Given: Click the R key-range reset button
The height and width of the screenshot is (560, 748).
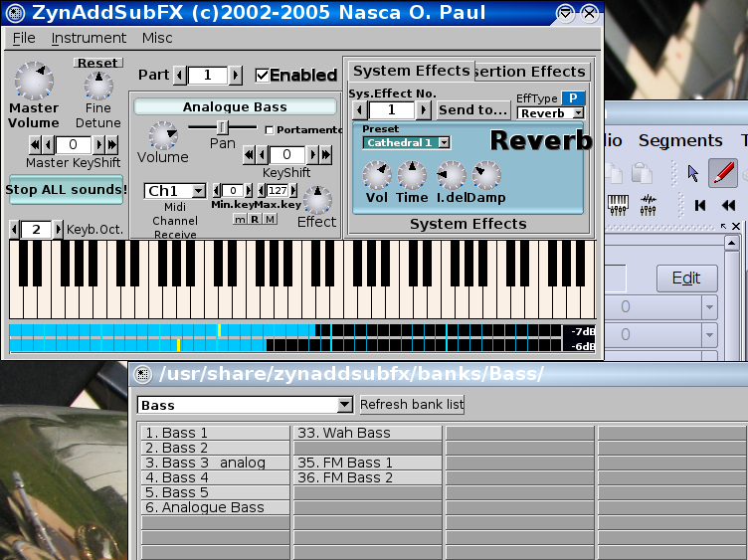Looking at the screenshot, I should click(x=255, y=219).
